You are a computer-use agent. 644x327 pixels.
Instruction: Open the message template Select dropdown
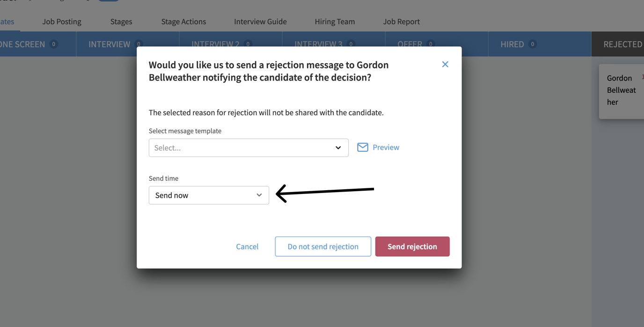point(248,148)
